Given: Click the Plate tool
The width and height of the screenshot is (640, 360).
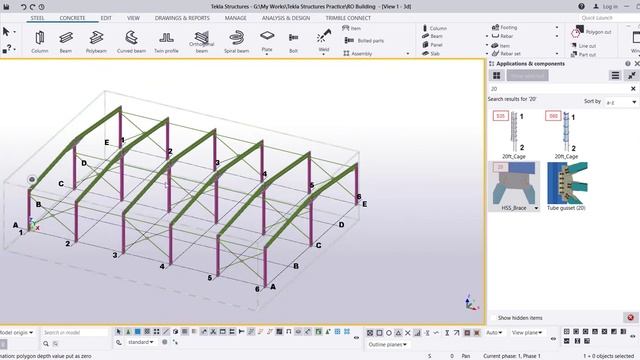Looking at the screenshot, I should [267, 41].
